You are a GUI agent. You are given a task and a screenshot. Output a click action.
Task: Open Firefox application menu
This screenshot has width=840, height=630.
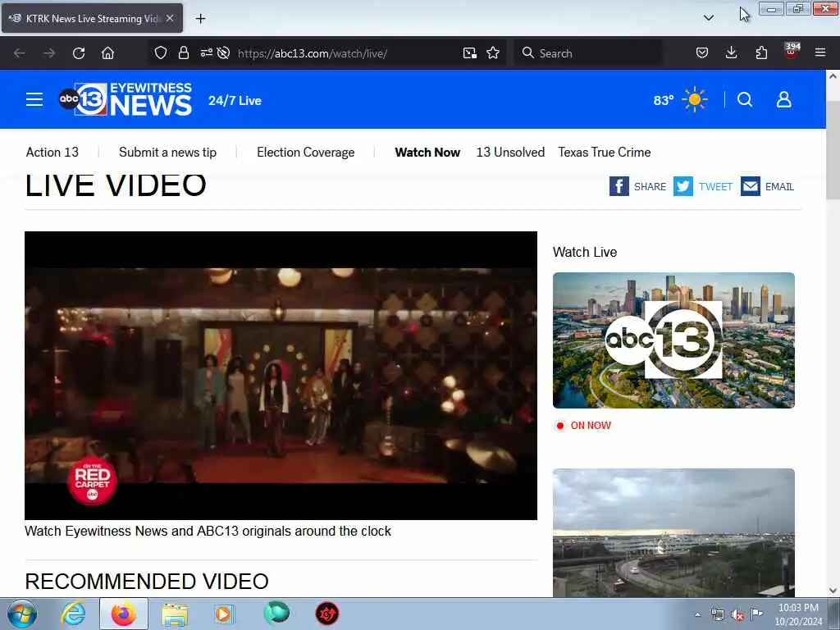820,53
